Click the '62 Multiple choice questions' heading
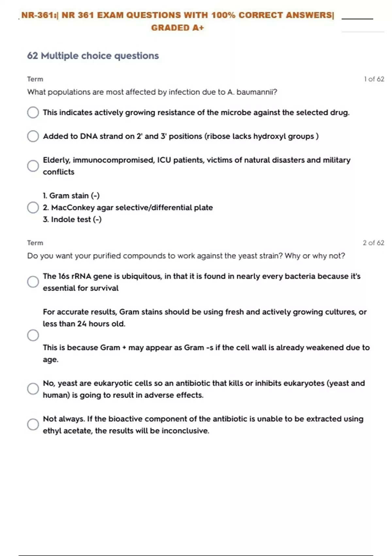The image size is (392, 556). [x=93, y=56]
